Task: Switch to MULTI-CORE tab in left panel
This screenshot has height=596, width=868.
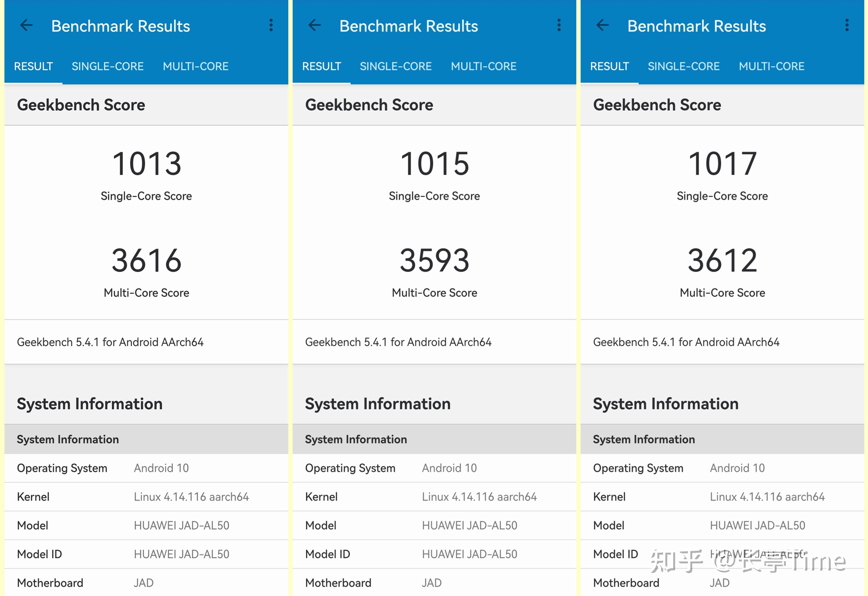Action: pos(195,67)
